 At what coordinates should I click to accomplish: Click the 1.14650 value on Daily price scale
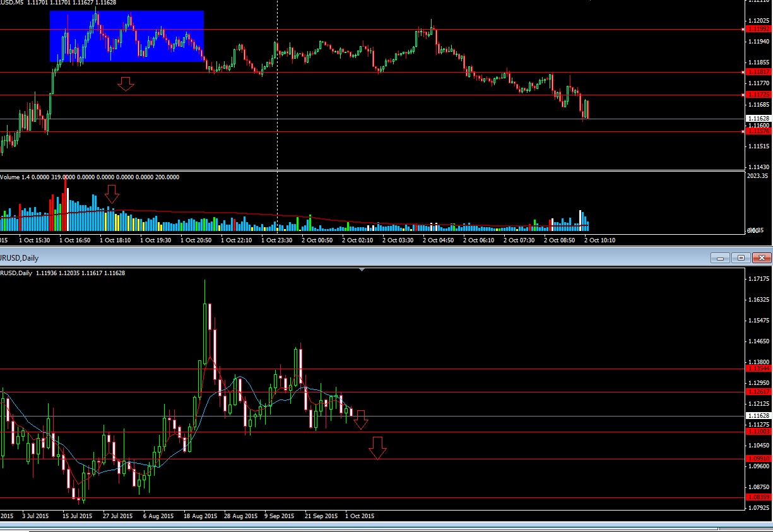[757, 341]
